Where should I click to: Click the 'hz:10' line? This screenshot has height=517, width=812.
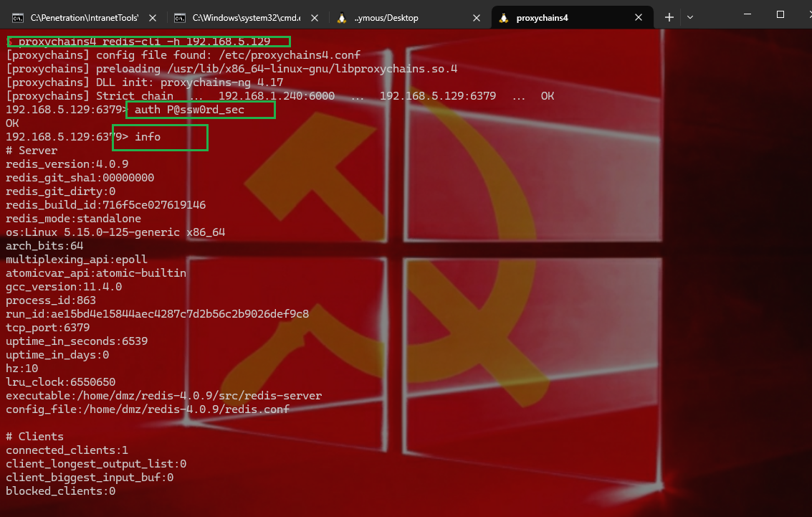[22, 369]
